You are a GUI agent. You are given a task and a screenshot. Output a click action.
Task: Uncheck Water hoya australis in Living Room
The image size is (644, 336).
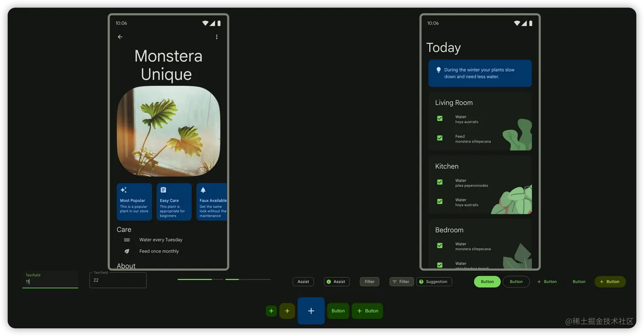440,119
